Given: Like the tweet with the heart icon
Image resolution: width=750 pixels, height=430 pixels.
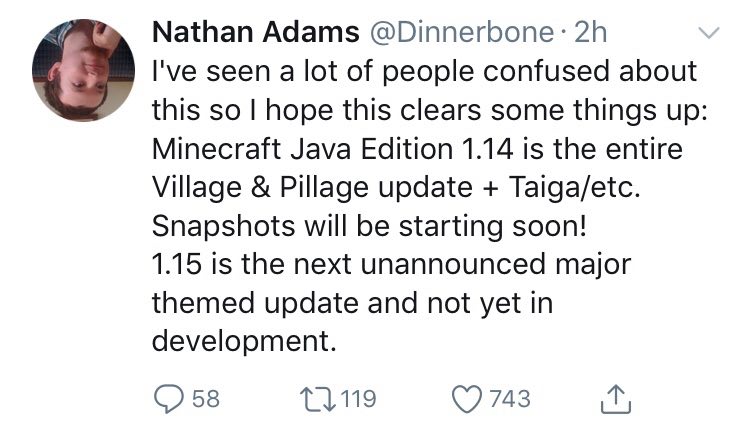Looking at the screenshot, I should coord(469,398).
